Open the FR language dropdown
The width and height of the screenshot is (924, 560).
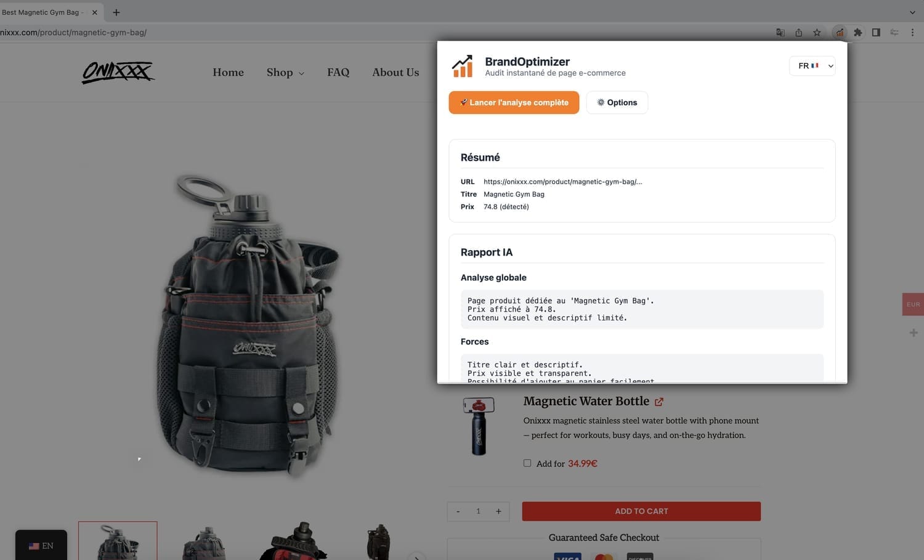coord(812,66)
